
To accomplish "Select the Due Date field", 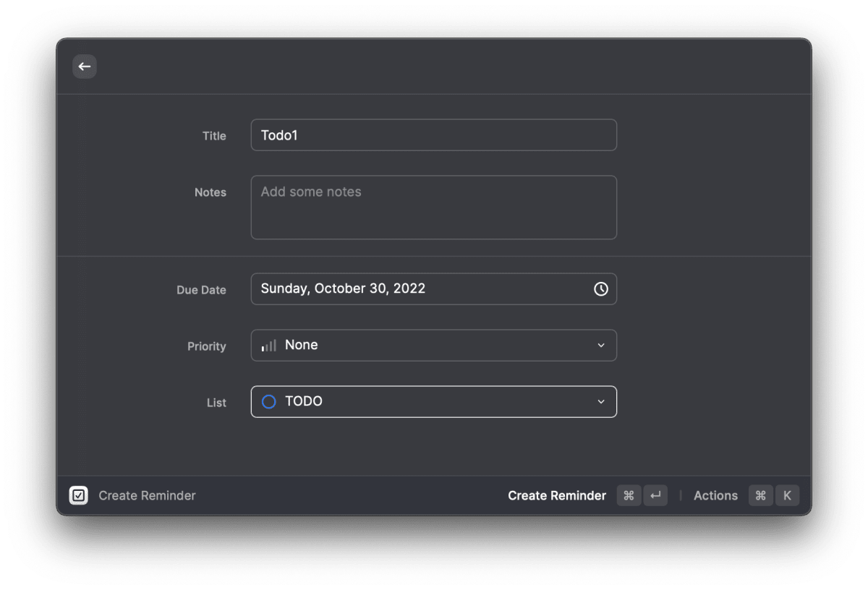I will coord(434,288).
